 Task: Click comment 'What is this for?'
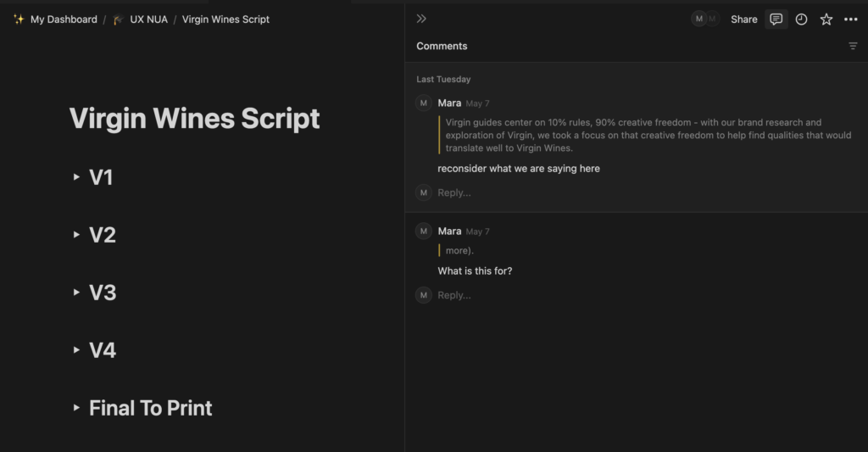coord(475,271)
